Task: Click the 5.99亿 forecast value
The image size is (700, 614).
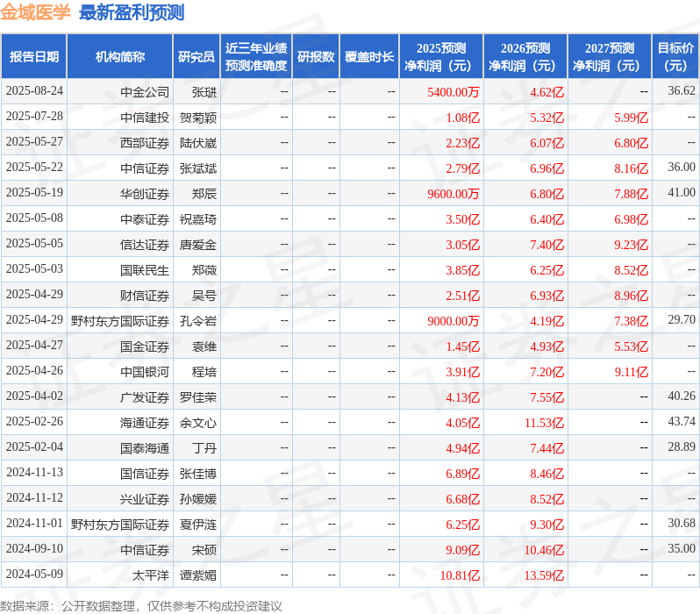Action: coord(631,118)
